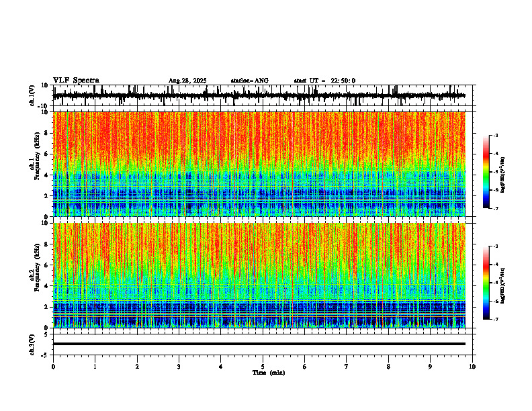Click the "5" tick on the time axis
The image size is (532, 411).
[x=263, y=367]
